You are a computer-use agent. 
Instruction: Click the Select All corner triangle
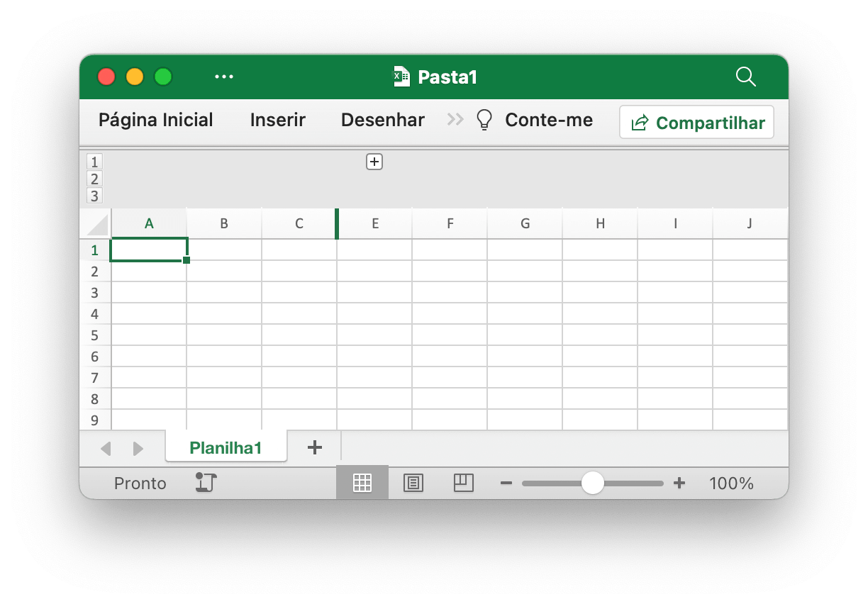point(96,224)
